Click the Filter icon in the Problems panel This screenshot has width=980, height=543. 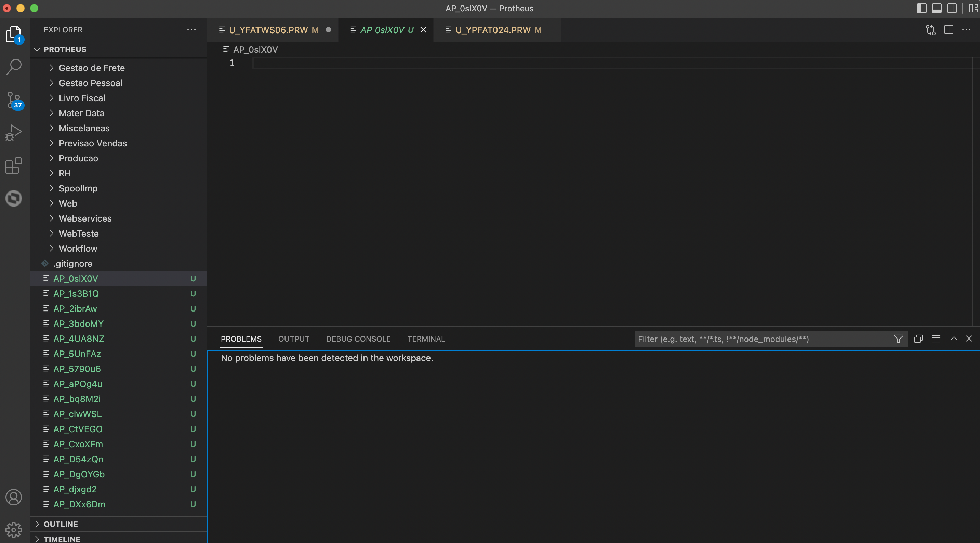point(898,339)
